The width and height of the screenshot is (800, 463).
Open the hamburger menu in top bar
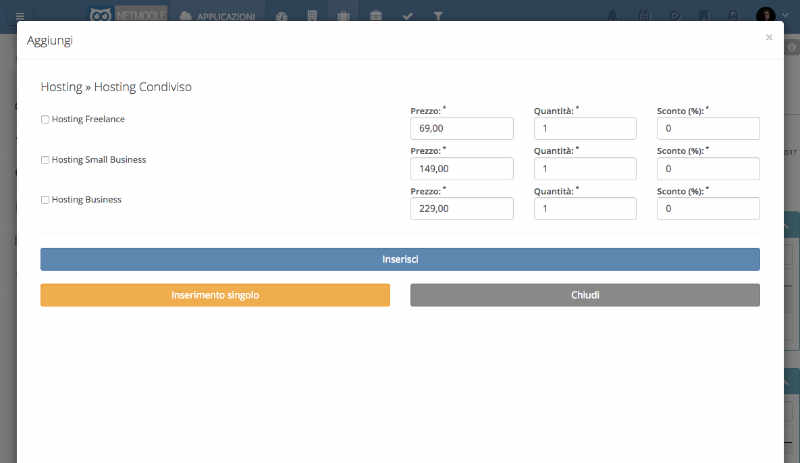[x=20, y=16]
